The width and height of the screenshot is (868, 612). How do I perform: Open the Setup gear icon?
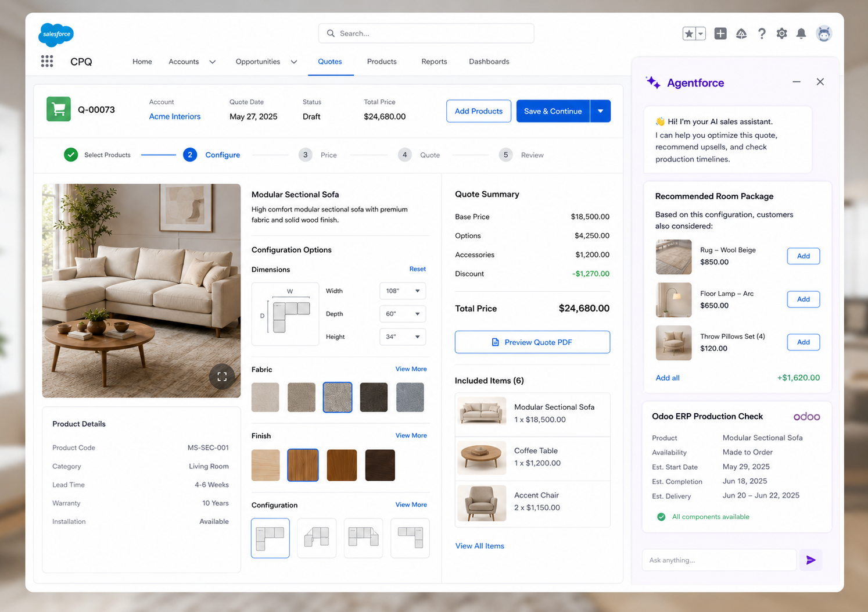(x=782, y=34)
